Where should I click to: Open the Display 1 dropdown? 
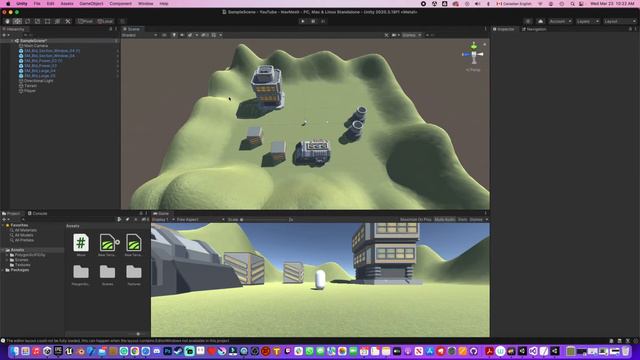point(163,220)
